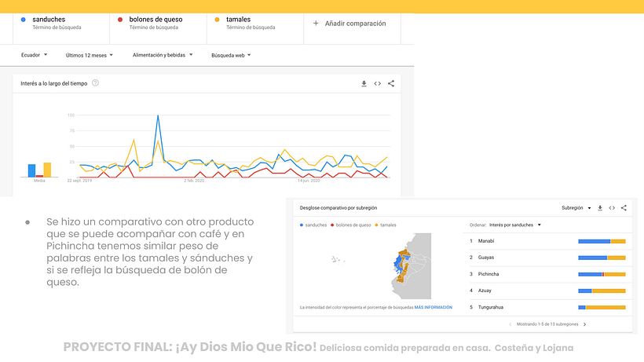The height and width of the screenshot is (362, 644).
Task: Expand the Interés por sanduches sort dropdown
Action: [x=515, y=225]
